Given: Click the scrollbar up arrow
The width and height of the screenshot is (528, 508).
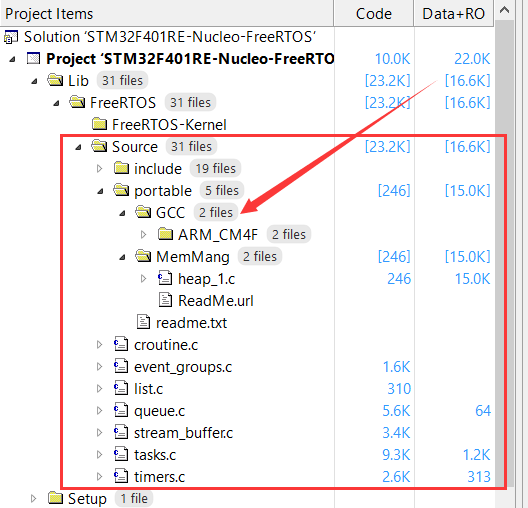Looking at the screenshot, I should click(504, 10).
